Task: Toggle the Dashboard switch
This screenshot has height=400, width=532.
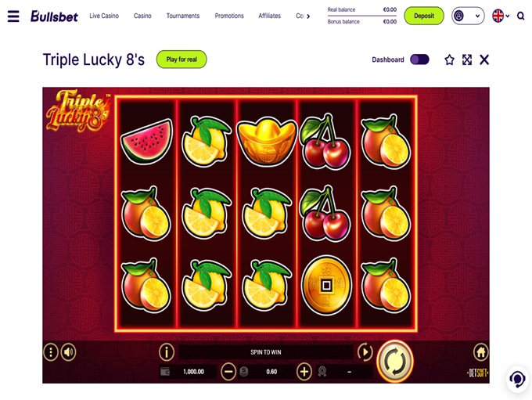Action: 419,59
